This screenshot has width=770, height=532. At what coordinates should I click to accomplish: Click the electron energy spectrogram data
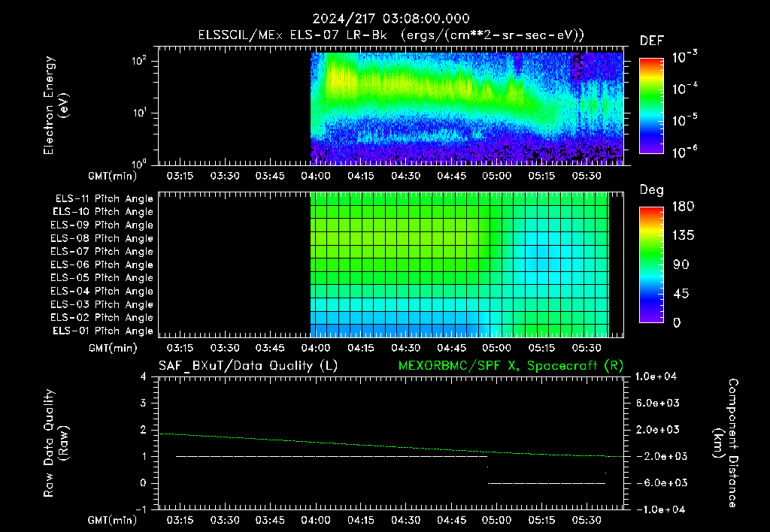click(467, 108)
